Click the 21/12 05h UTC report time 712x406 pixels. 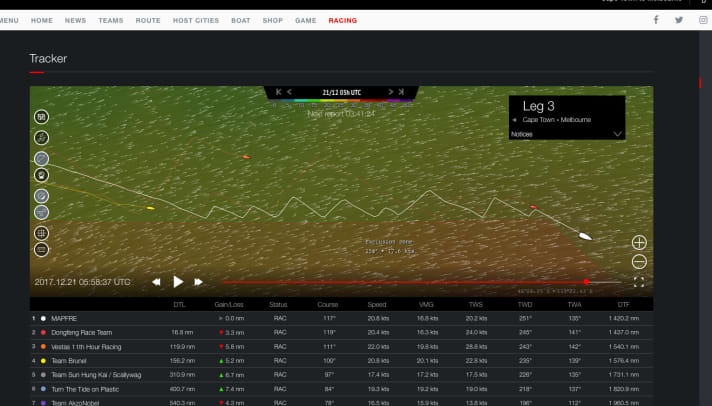[341, 92]
